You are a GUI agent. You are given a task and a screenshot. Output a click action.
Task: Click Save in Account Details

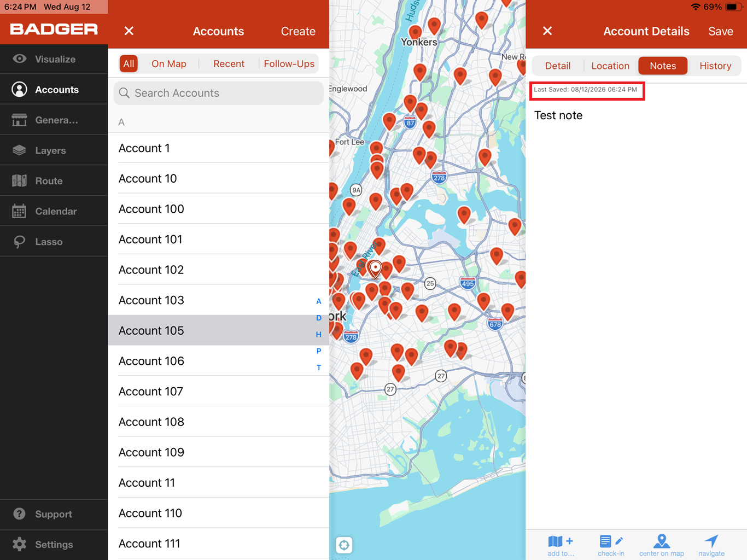[721, 31]
